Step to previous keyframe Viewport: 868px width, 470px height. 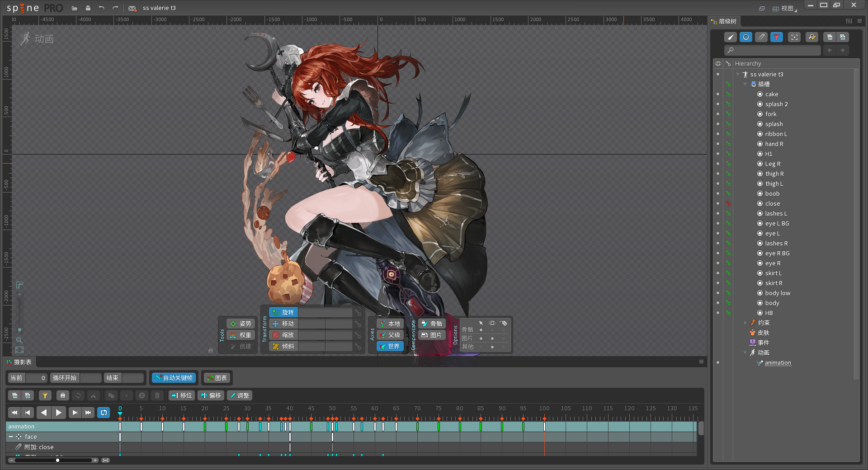coord(28,412)
